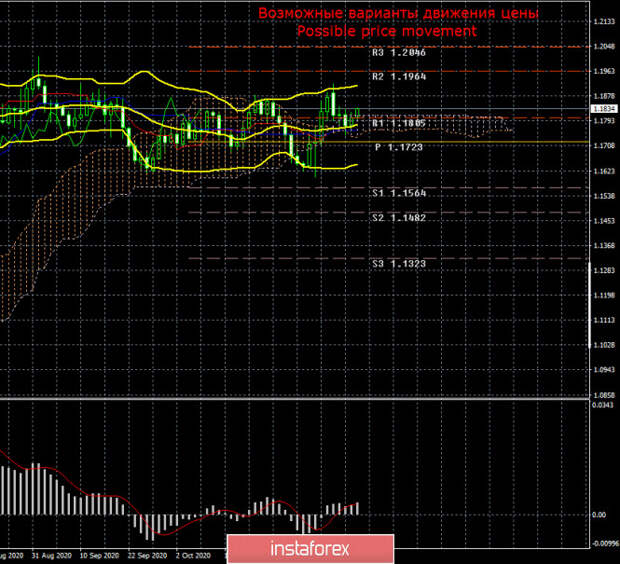Click the 2 Oct 2020 date label

193,556
